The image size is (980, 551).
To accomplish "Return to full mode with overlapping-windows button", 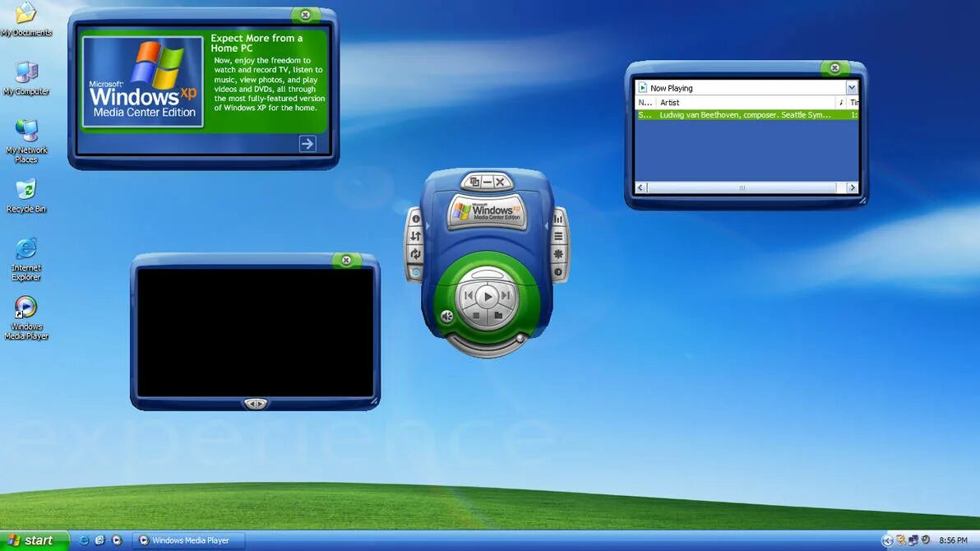I will click(474, 182).
